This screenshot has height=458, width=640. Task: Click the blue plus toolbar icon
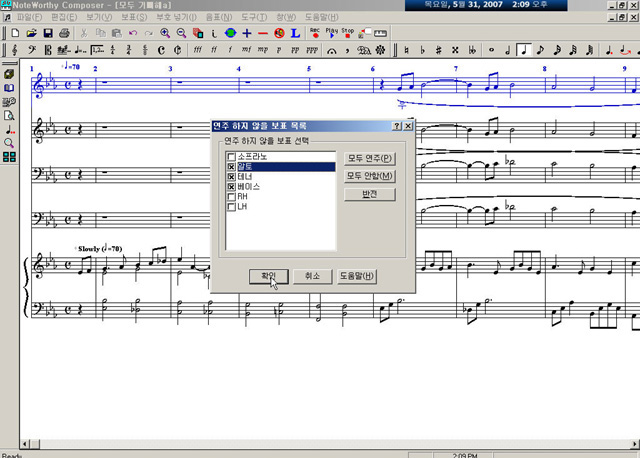247,33
